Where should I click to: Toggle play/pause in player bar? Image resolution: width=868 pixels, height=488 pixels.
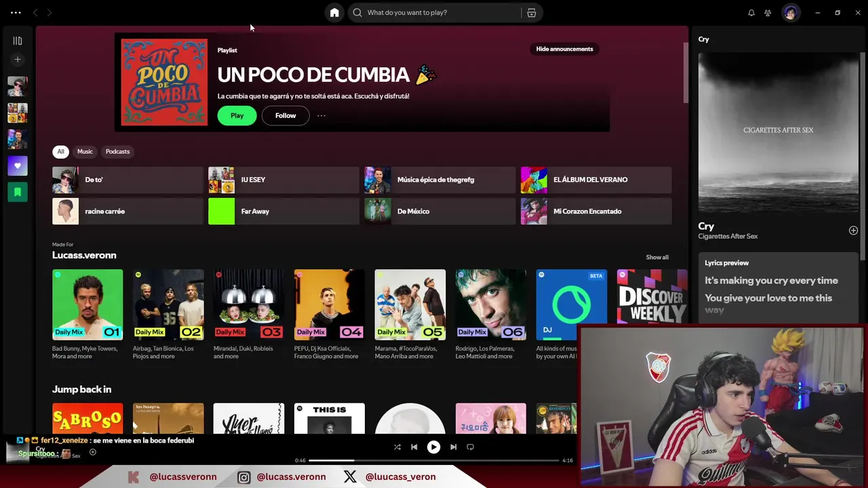[x=433, y=447]
